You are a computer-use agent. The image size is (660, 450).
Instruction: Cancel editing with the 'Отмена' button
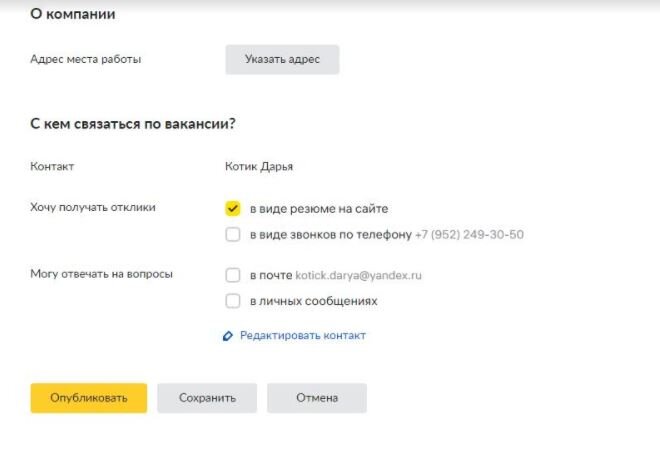click(317, 398)
